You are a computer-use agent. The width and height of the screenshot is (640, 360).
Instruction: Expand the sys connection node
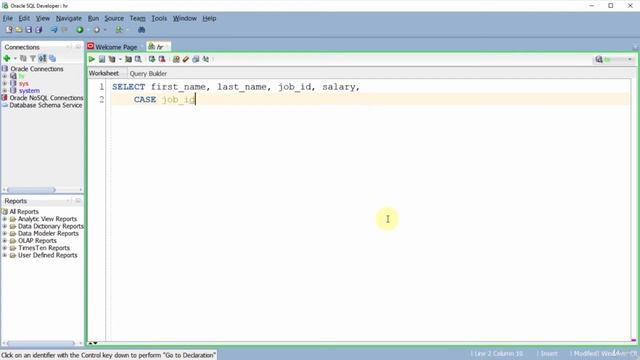[x=5, y=83]
